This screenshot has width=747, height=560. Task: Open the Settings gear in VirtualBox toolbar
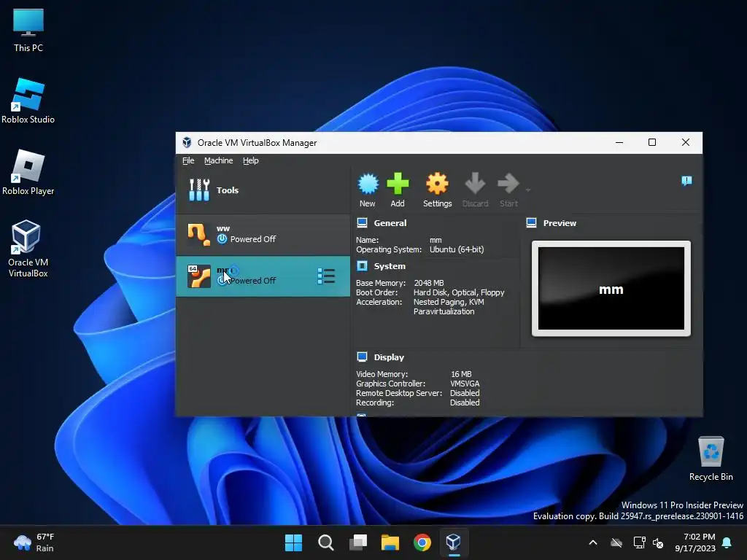438,184
